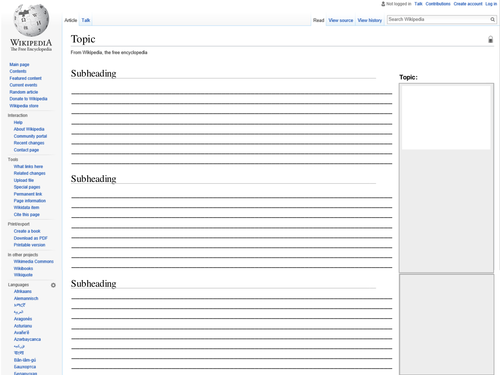Viewport: 500px width, 375px height.
Task: Switch language to Azərbaycanca
Action: [27, 339]
